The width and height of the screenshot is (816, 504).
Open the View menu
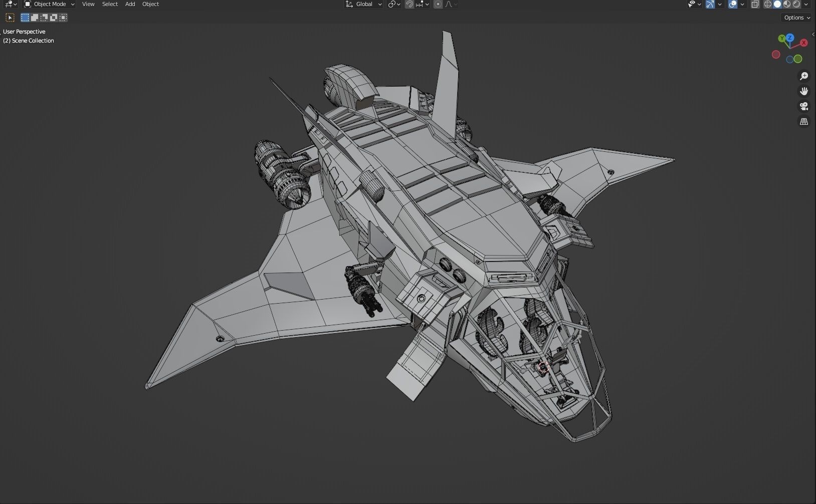88,4
